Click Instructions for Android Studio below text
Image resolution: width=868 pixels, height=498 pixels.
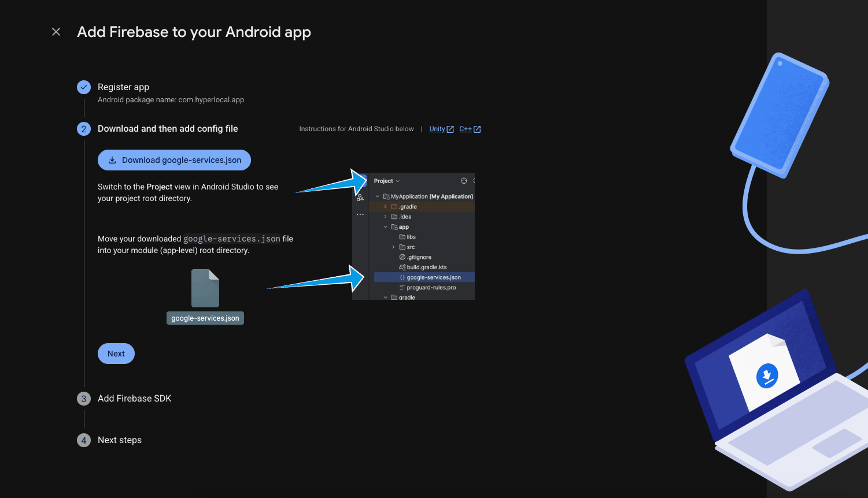point(356,129)
